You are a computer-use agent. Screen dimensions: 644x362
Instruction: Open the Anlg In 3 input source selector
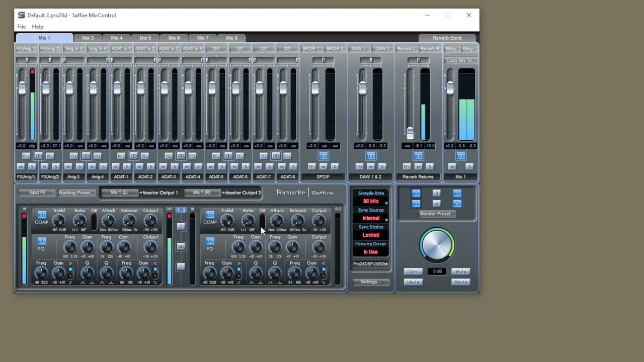pyautogui.click(x=74, y=49)
